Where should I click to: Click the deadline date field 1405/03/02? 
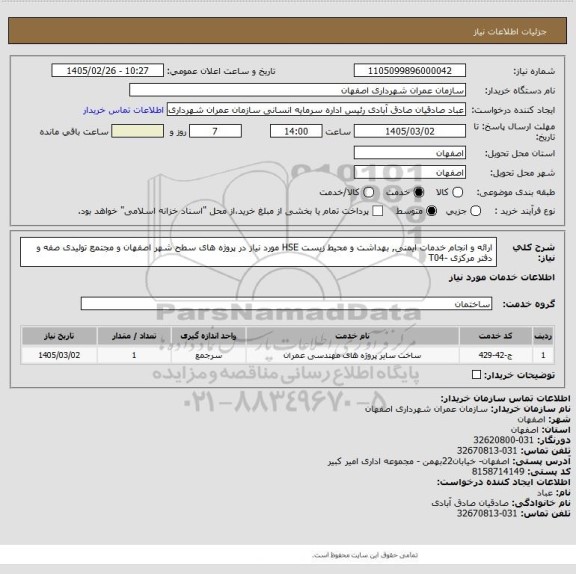(x=410, y=131)
